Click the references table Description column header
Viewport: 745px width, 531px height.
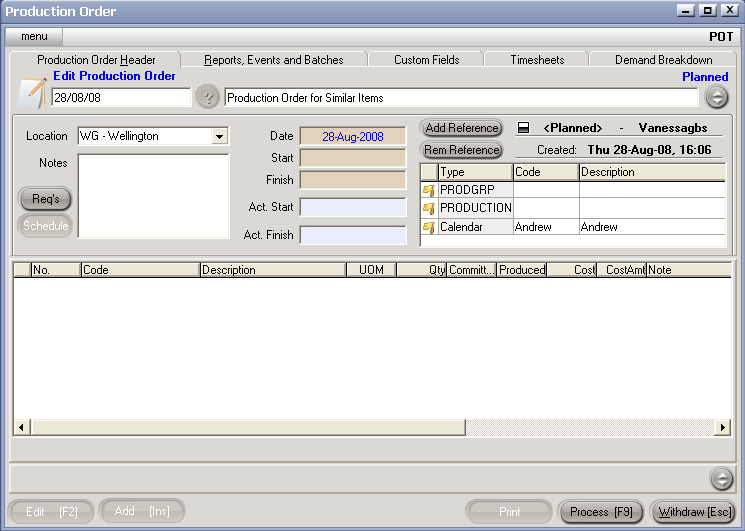pos(652,172)
